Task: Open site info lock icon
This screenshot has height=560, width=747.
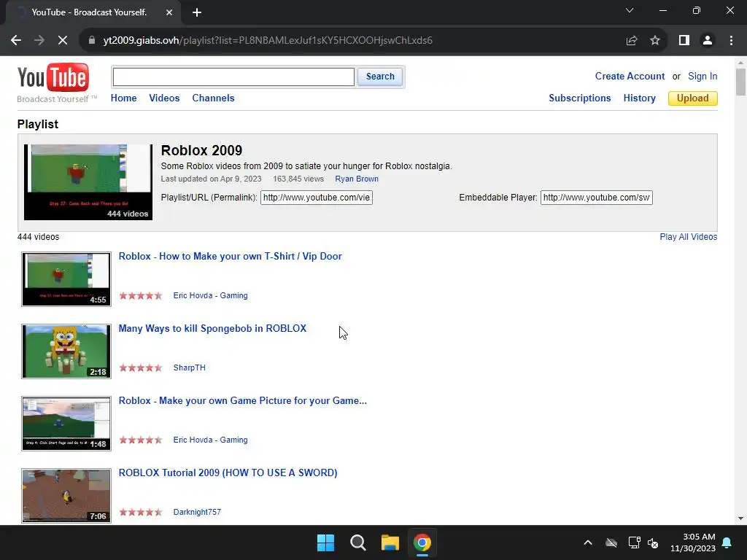Action: [x=91, y=41]
